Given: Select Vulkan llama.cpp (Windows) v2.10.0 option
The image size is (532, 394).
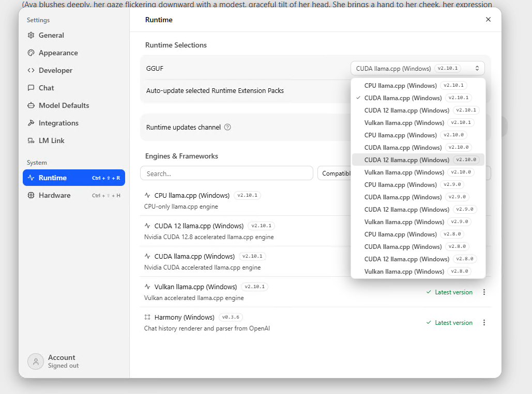Looking at the screenshot, I should (418, 172).
